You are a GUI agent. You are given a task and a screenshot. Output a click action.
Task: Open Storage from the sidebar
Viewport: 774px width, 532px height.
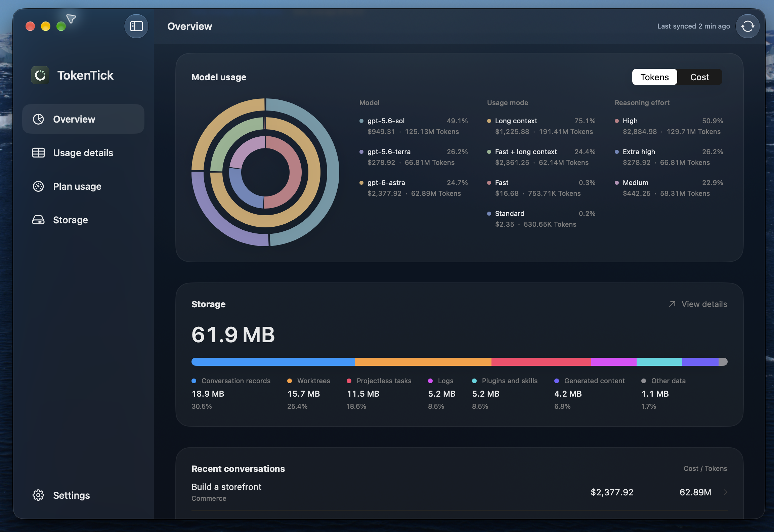pos(83,220)
